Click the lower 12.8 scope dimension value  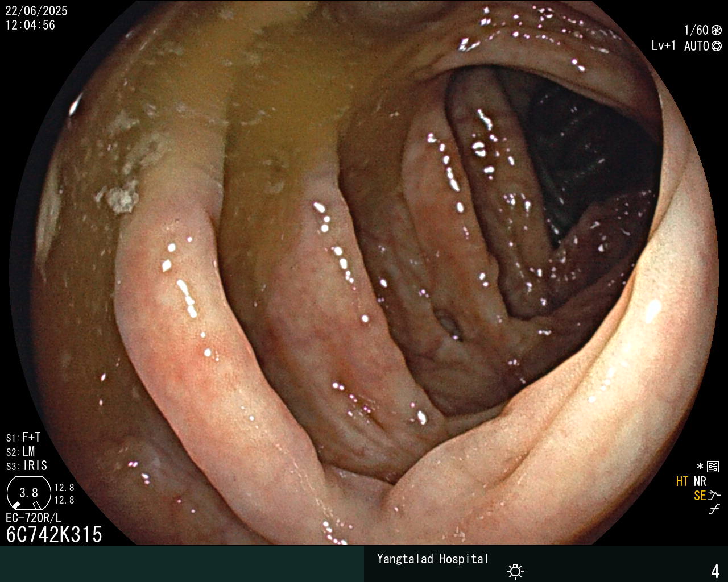point(64,500)
